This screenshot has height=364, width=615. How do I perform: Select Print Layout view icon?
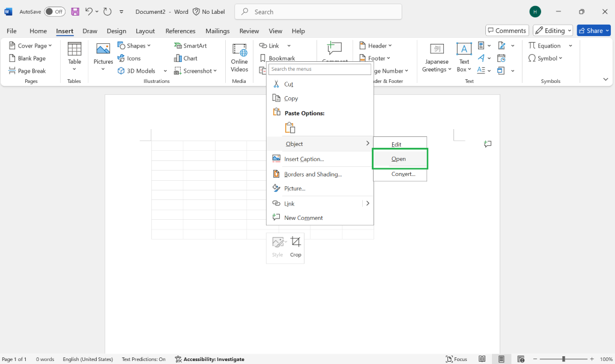point(501,359)
